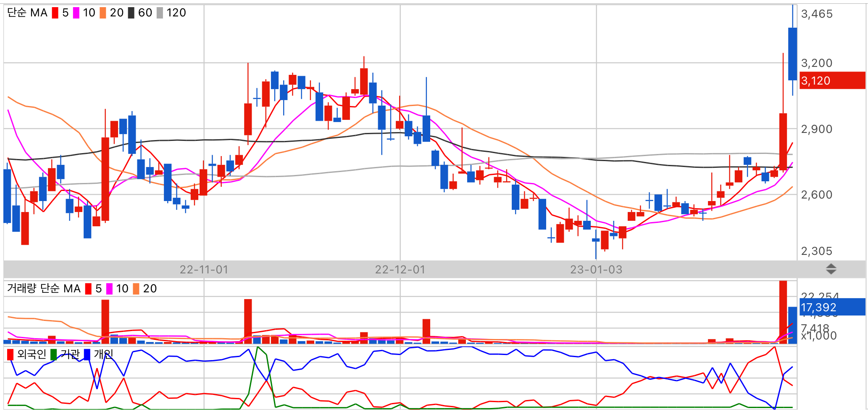Click the 3,465 price axis label
The image size is (868, 416).
tap(817, 14)
